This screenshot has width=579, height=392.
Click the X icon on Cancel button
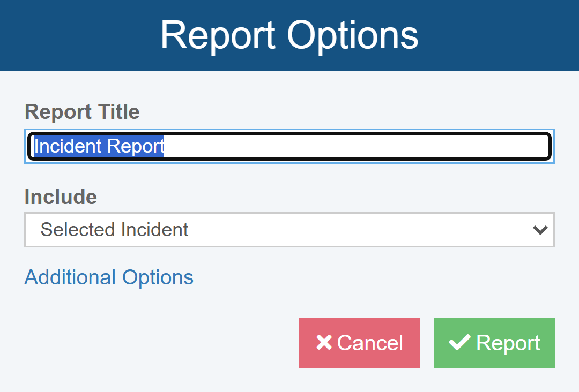[x=324, y=343]
